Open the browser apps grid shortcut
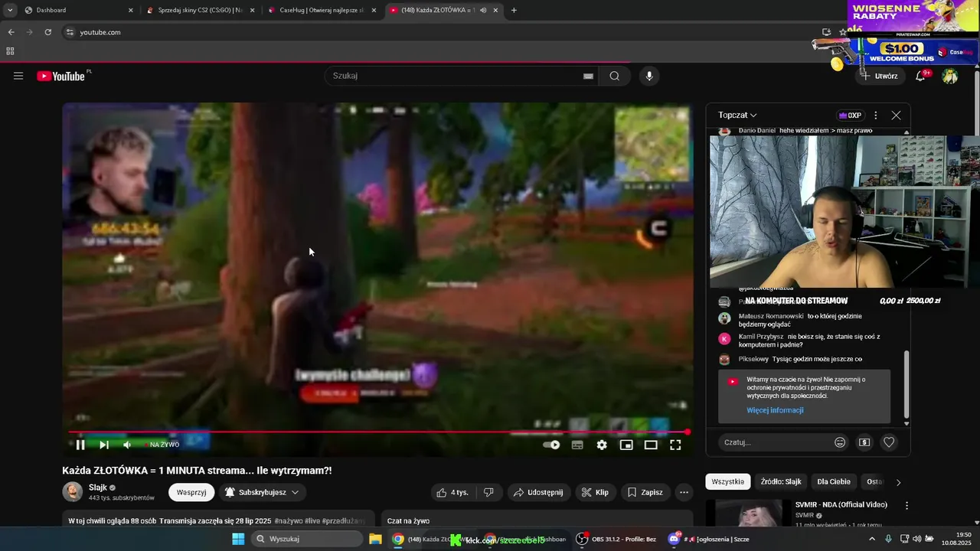This screenshot has width=980, height=551. [x=10, y=51]
